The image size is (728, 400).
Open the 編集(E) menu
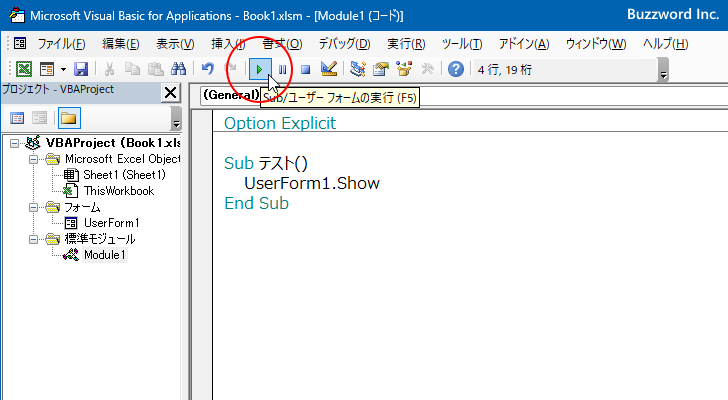click(121, 44)
